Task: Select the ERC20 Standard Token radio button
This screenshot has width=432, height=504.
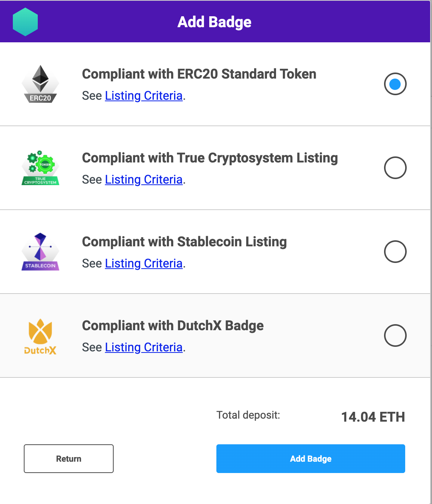Action: pos(395,84)
